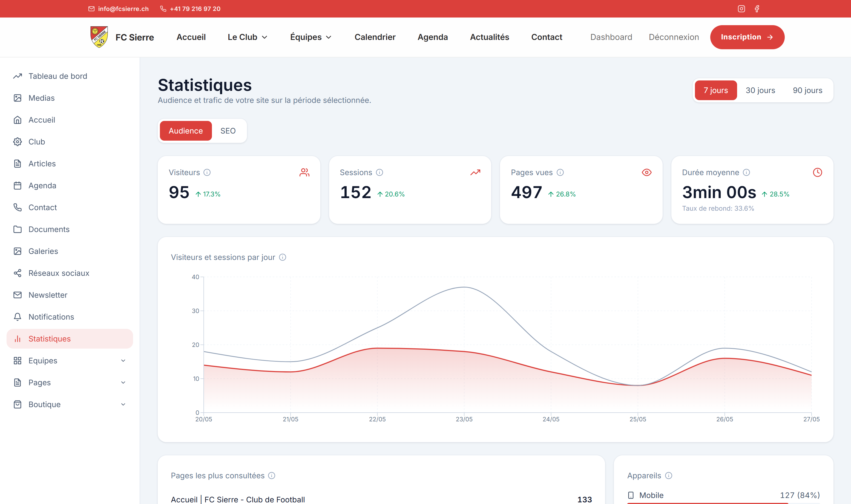Click the 23/05 point on chart

[464, 287]
